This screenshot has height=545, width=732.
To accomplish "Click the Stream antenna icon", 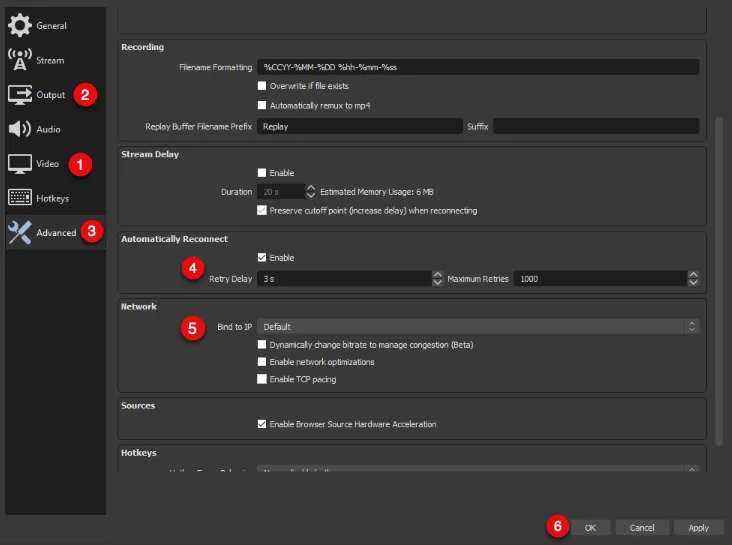I will (20, 60).
